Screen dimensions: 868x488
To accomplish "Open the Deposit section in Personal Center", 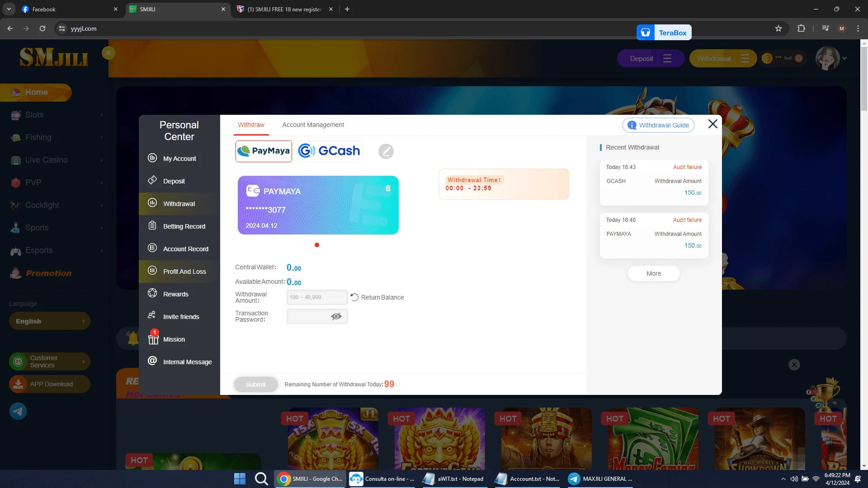I will [x=179, y=181].
